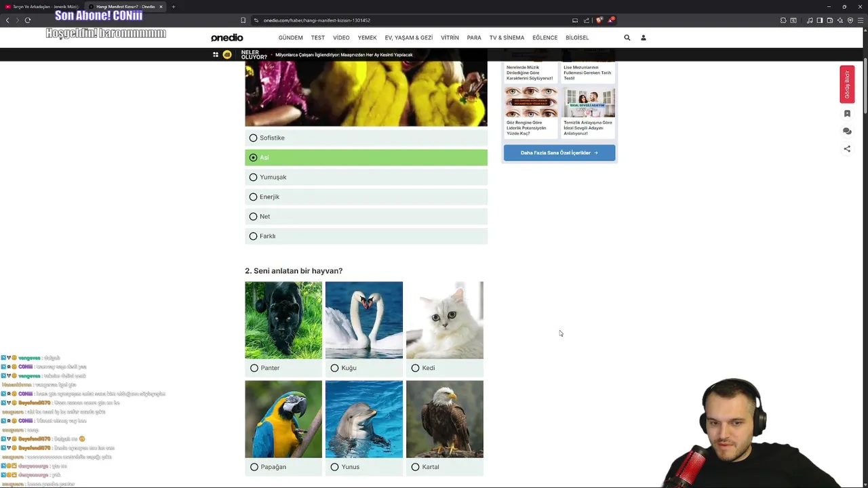Open the media control music note icon

click(x=810, y=20)
